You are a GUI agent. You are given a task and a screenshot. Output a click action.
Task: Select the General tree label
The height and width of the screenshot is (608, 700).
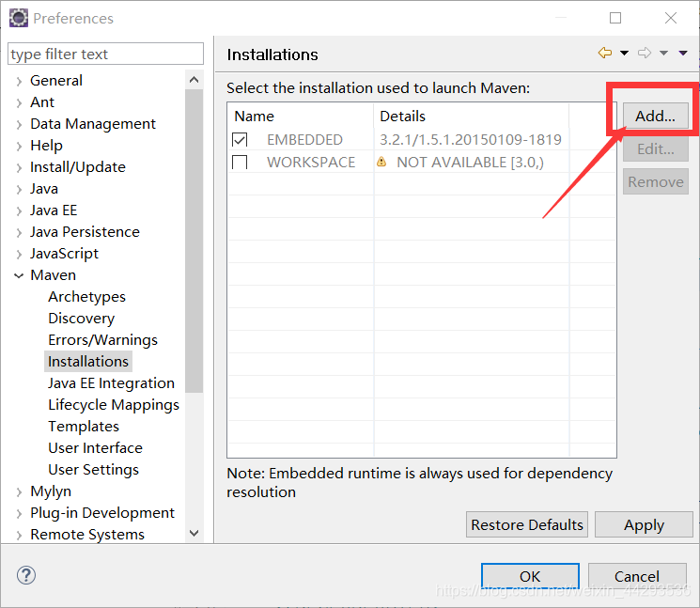56,81
